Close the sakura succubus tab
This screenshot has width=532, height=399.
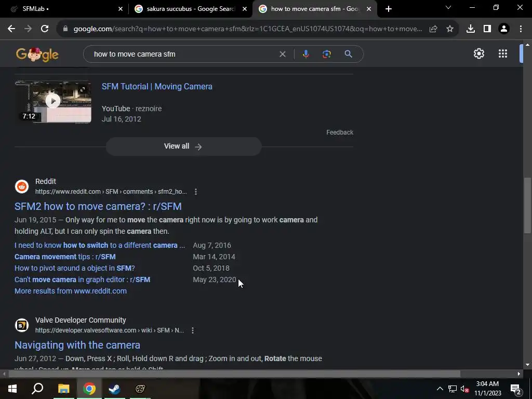(245, 9)
